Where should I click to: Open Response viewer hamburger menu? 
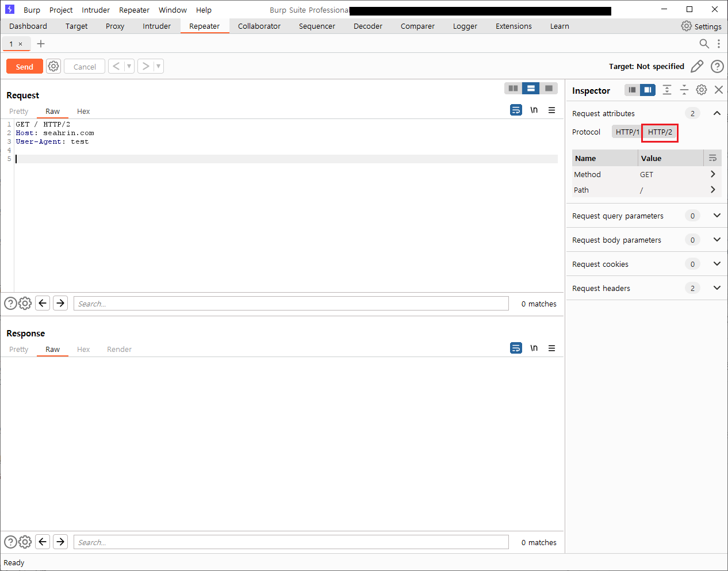(x=551, y=348)
